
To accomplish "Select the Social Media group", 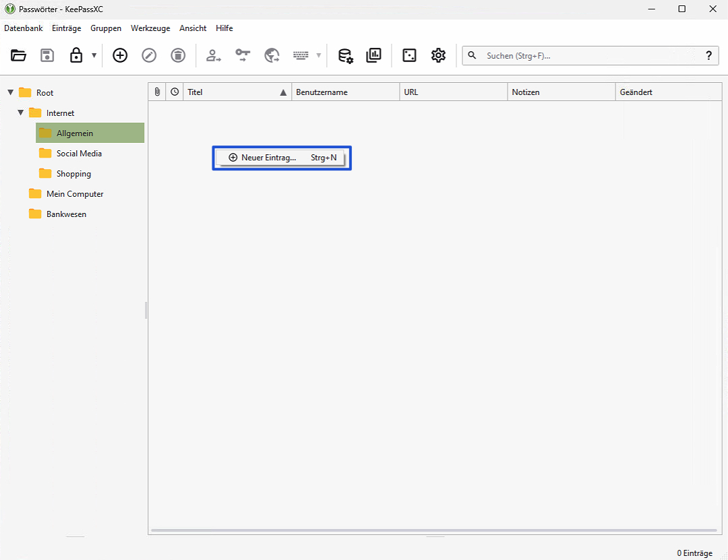I will click(x=79, y=154).
